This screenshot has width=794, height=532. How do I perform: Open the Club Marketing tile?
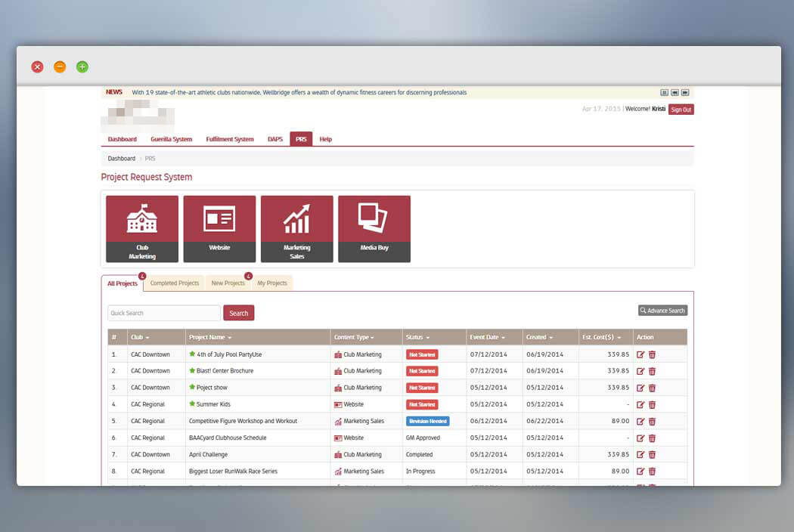tap(142, 229)
